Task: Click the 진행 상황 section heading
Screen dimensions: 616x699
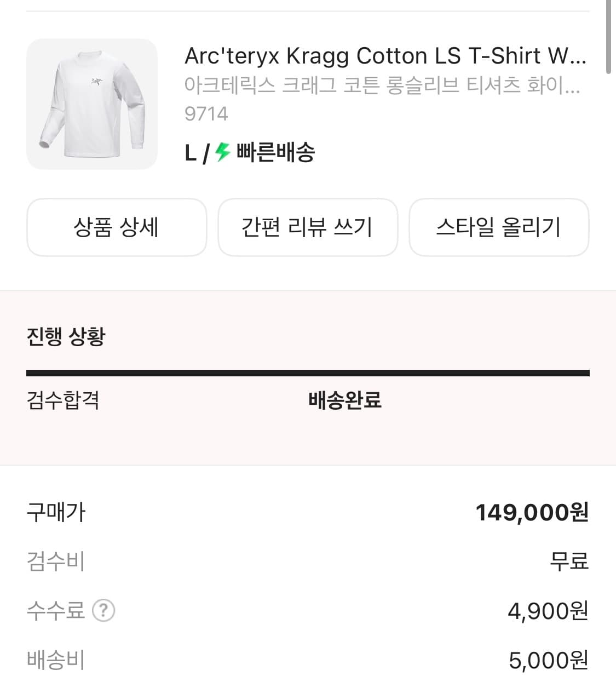Action: click(x=66, y=336)
